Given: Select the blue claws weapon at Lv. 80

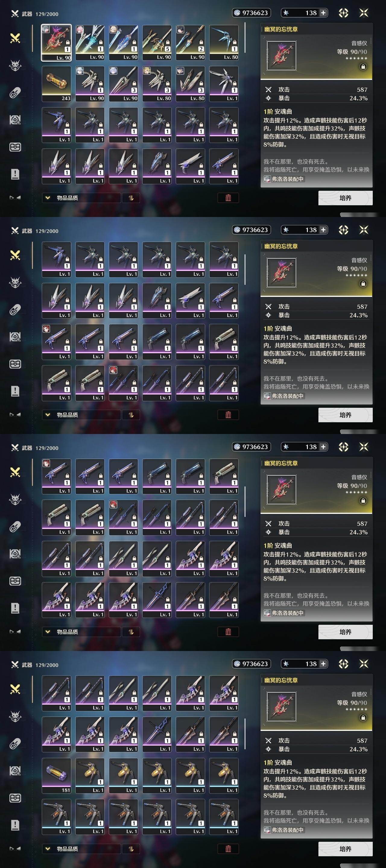Looking at the screenshot, I should [x=224, y=43].
